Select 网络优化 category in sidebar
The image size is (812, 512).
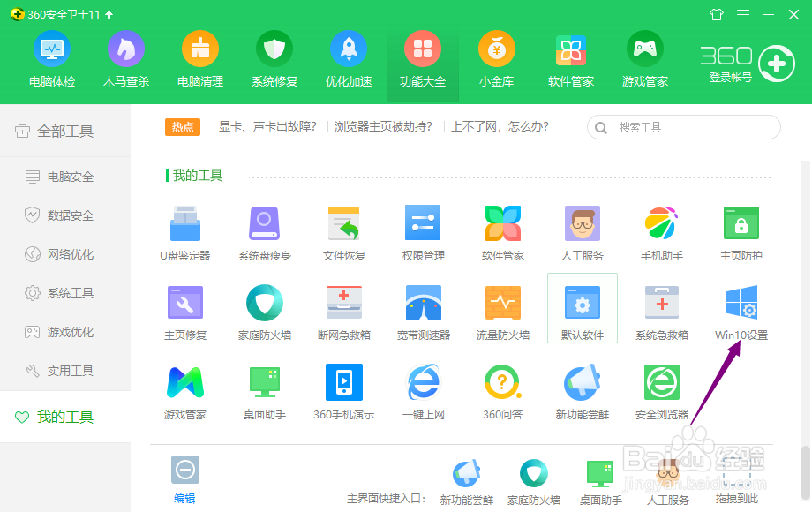65,254
